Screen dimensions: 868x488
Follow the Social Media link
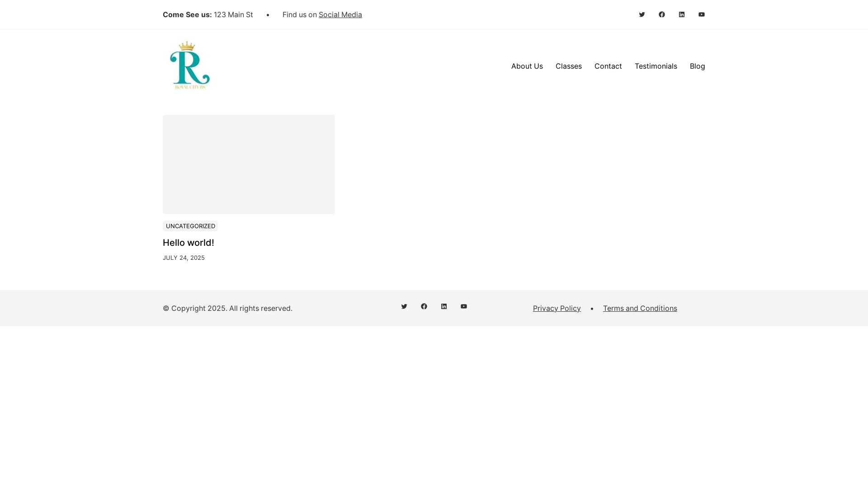[340, 14]
